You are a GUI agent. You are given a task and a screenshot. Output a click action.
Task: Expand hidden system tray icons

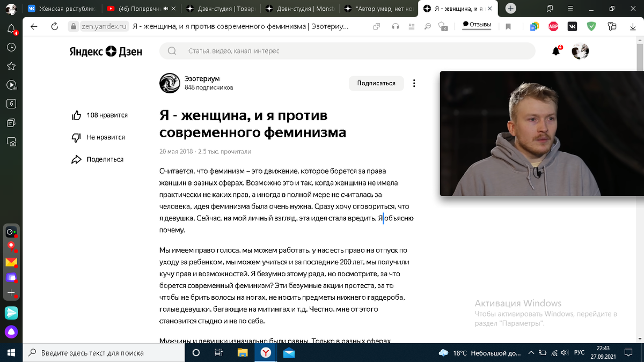click(x=530, y=353)
